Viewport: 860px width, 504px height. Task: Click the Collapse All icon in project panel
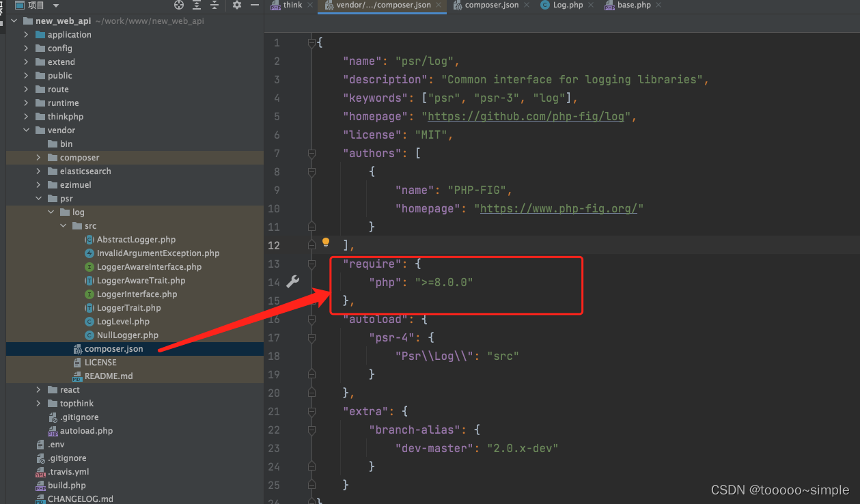pyautogui.click(x=214, y=5)
